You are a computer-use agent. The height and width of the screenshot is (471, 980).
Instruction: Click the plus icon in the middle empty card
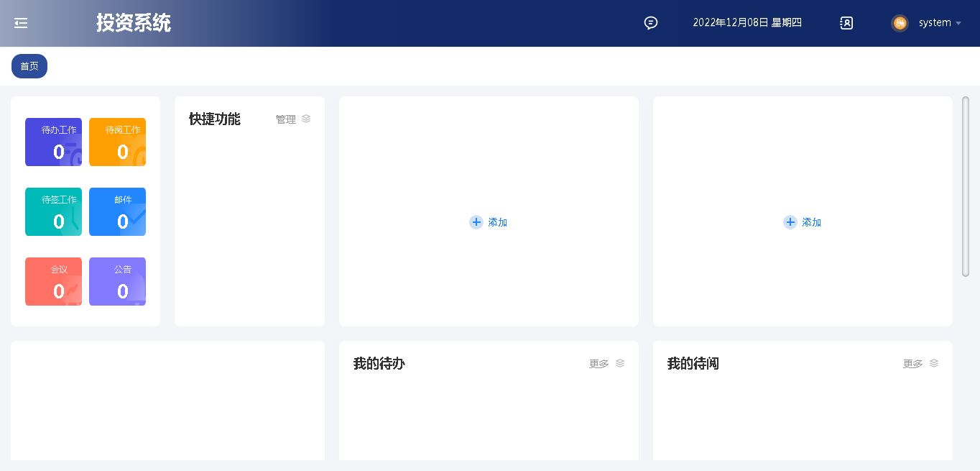(x=476, y=222)
